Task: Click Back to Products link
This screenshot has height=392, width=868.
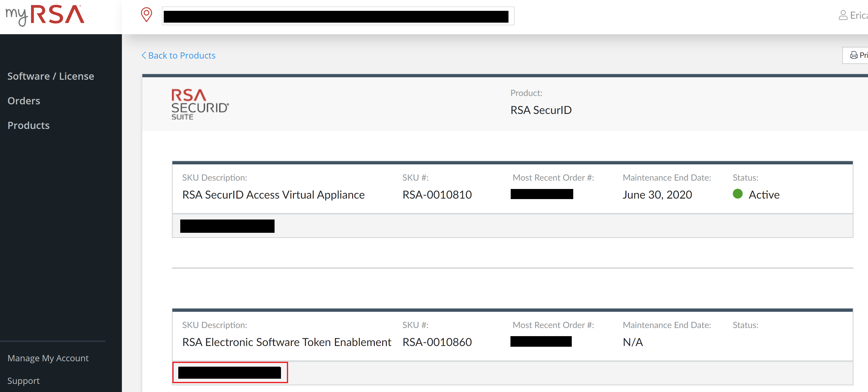Action: tap(182, 55)
